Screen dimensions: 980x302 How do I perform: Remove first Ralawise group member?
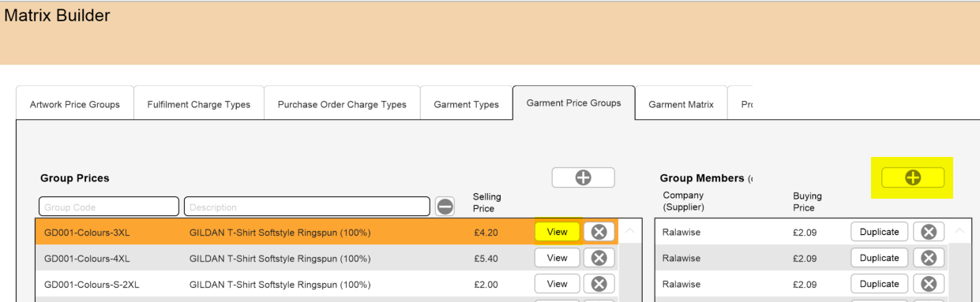pyautogui.click(x=929, y=232)
